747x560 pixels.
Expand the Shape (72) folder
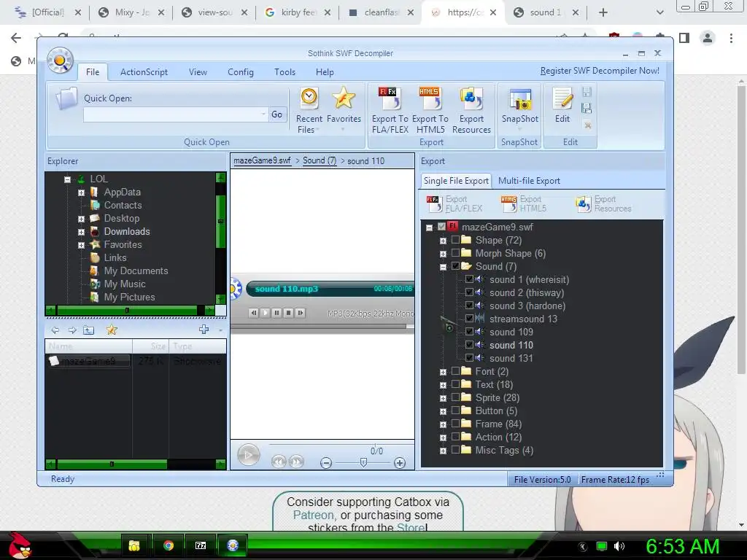click(443, 241)
